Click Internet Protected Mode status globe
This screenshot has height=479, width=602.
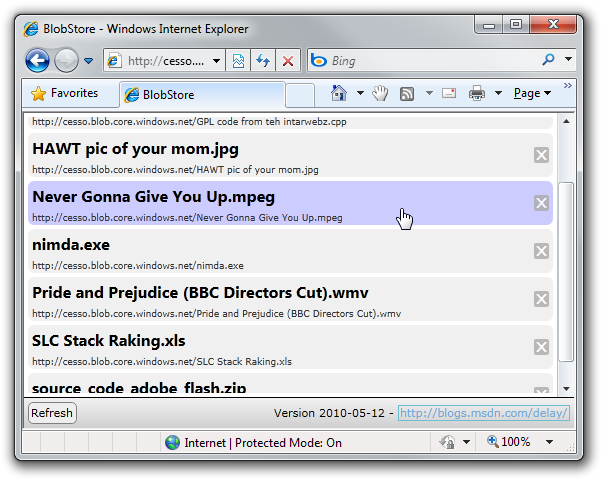[172, 443]
